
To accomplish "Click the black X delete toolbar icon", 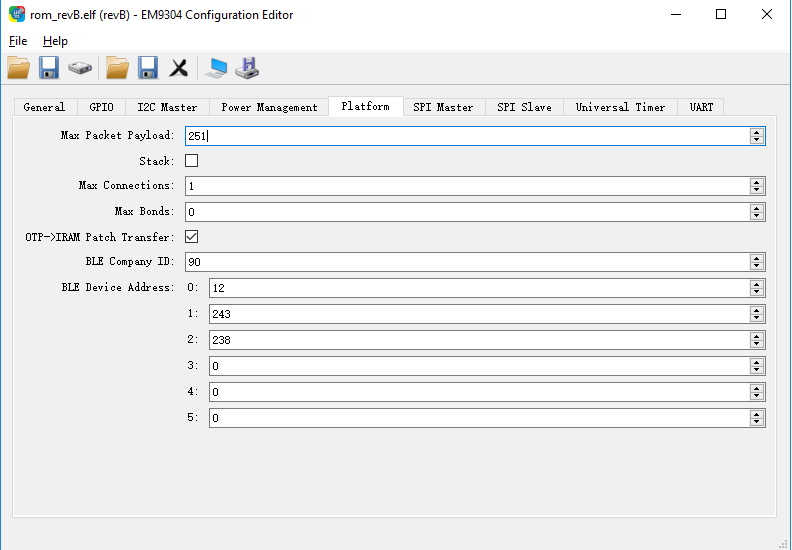I will (178, 68).
